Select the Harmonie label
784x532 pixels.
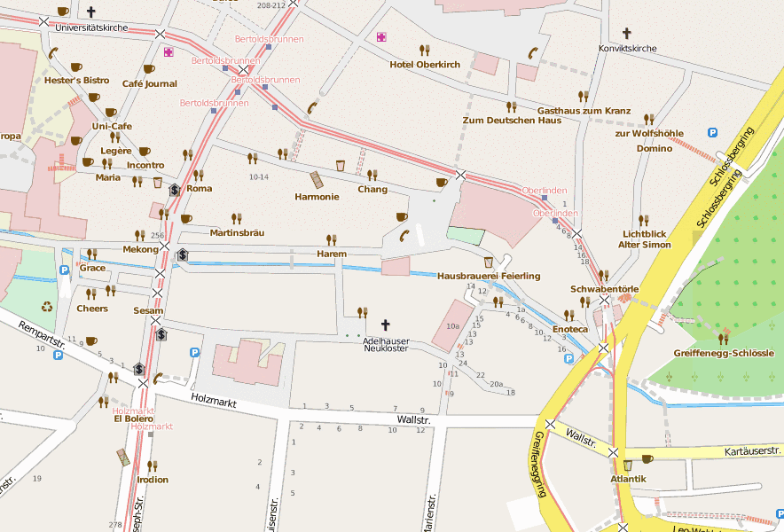pyautogui.click(x=317, y=197)
